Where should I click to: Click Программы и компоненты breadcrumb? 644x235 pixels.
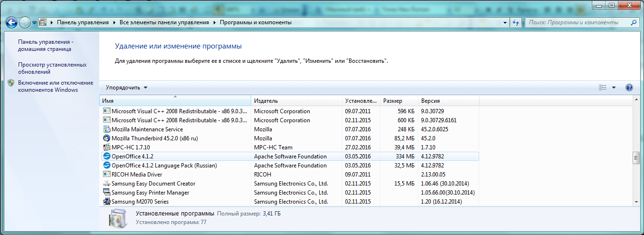click(x=255, y=22)
